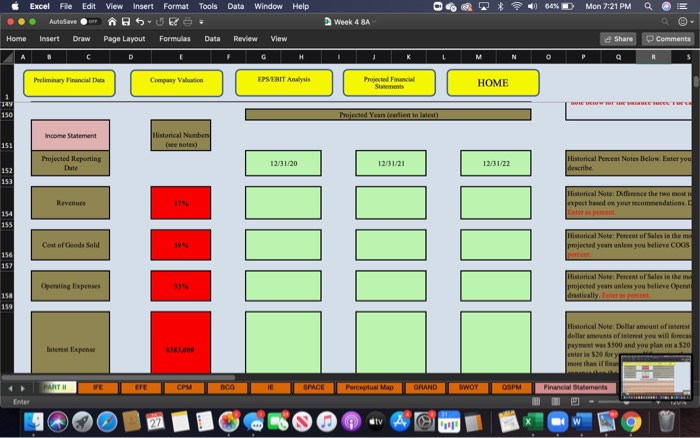Viewport: 700px width, 438px height.
Task: Switch to Page Layout view in status bar
Action: point(555,401)
